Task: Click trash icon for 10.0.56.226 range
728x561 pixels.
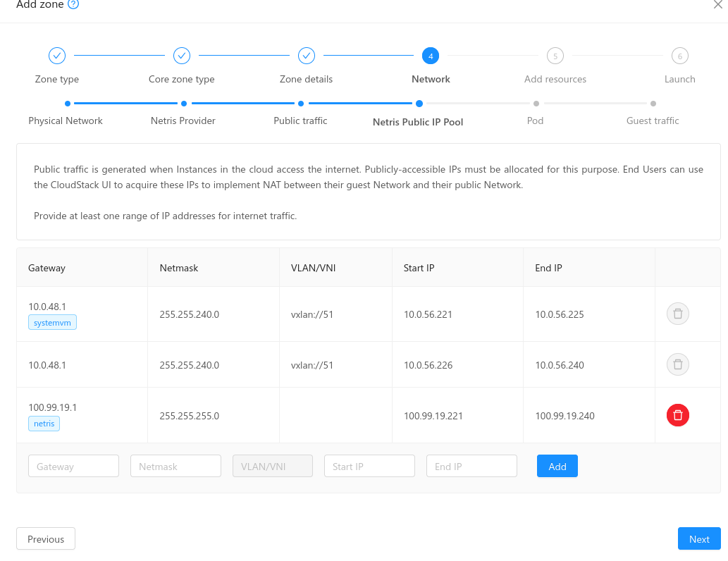Action: [x=677, y=364]
